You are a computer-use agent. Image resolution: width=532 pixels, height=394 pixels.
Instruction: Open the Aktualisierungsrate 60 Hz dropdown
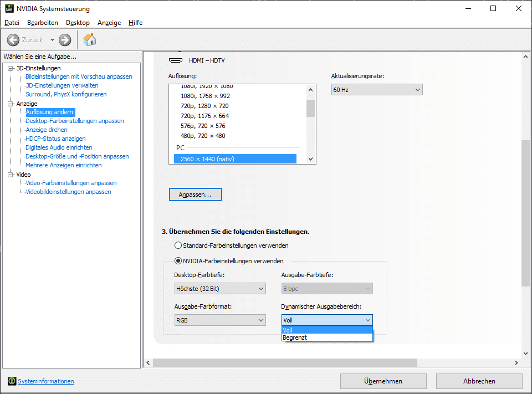tap(377, 90)
